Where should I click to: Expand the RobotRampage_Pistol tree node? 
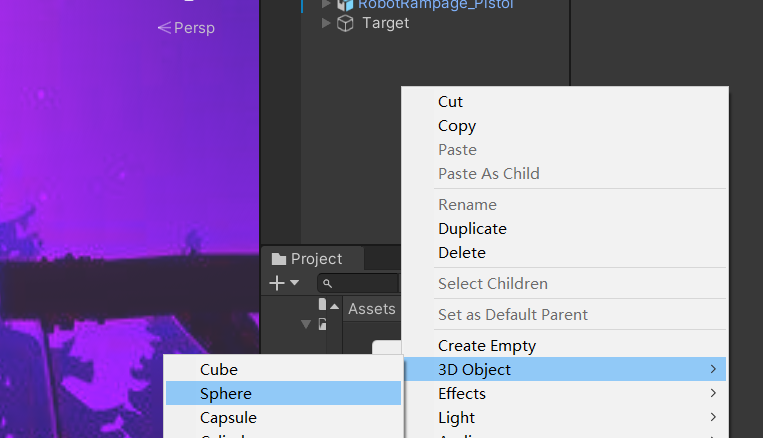tap(326, 4)
